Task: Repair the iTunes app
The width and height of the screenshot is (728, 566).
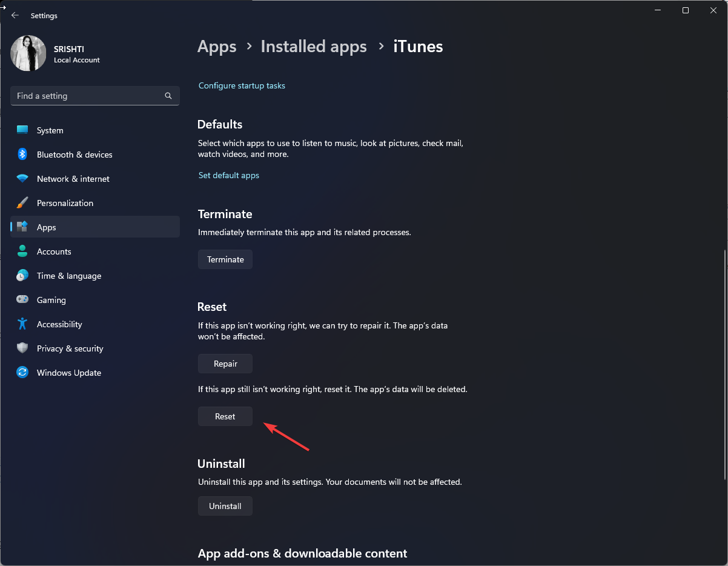Action: 225,363
